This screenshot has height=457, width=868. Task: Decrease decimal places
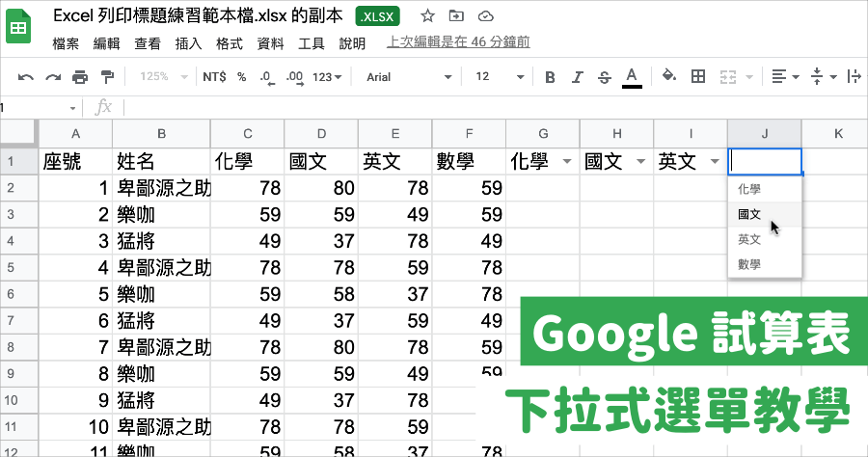pyautogui.click(x=267, y=77)
